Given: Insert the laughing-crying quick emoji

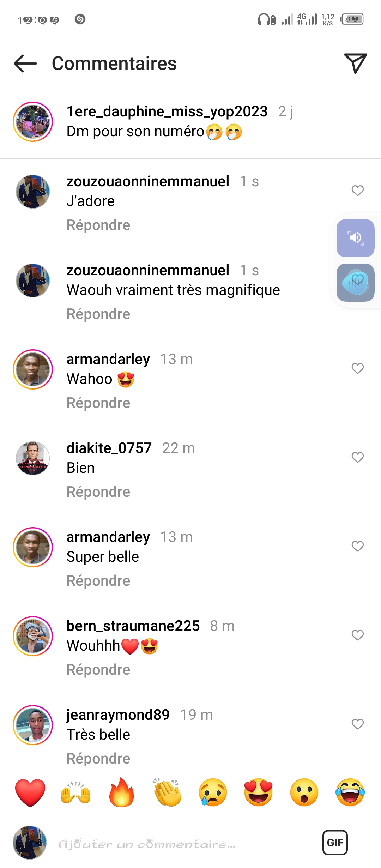Looking at the screenshot, I should (350, 792).
